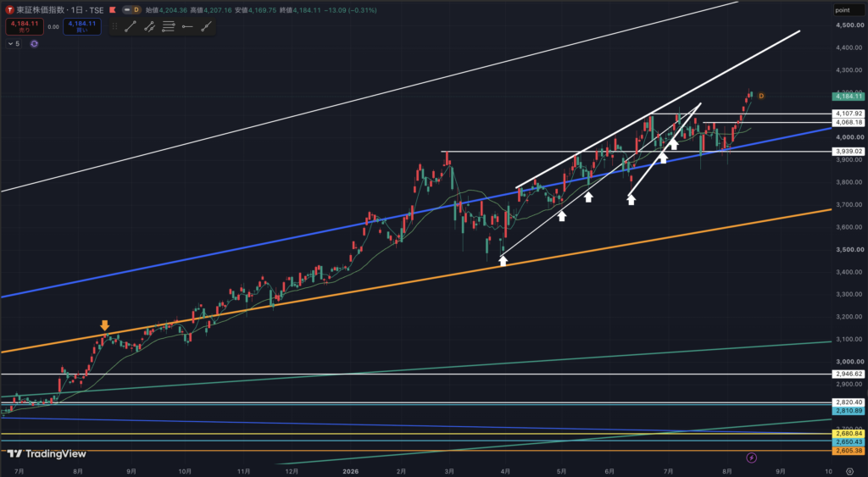
Task: Select the stacked horizontal lines drawing tool
Action: coord(169,26)
